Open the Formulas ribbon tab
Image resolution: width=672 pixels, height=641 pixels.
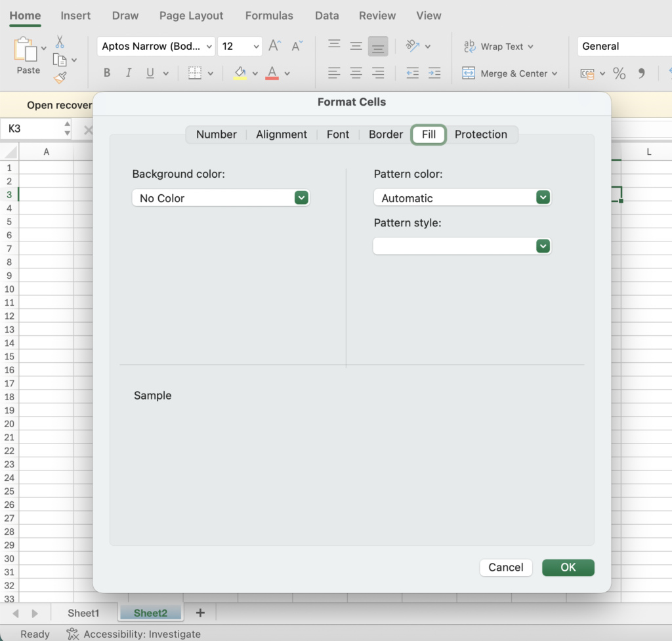(x=269, y=15)
